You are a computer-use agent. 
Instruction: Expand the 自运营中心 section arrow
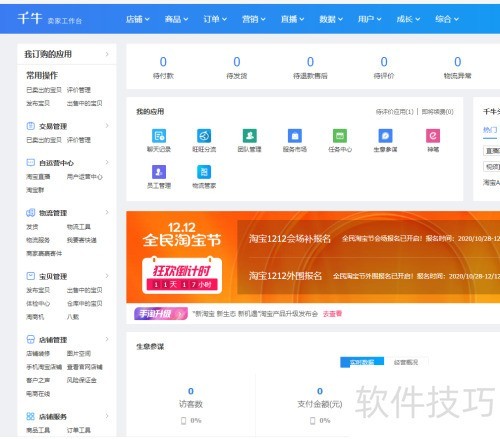107,162
